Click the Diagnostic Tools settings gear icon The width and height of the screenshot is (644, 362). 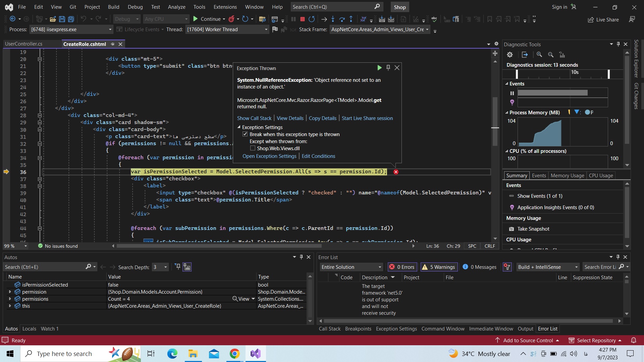(510, 55)
